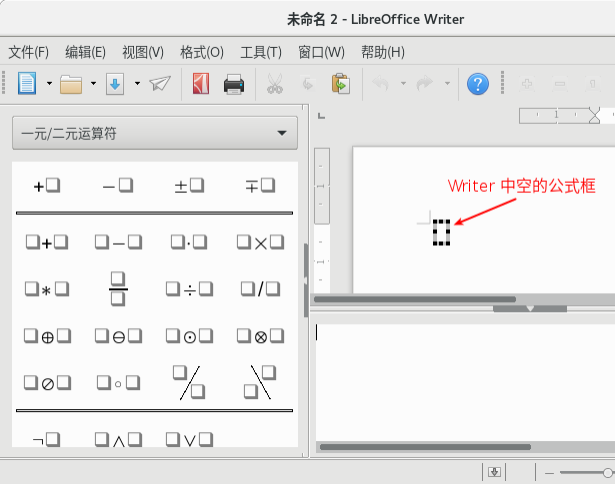The height and width of the screenshot is (484, 615).
Task: Insert the logical AND ∧ element
Action: [118, 439]
